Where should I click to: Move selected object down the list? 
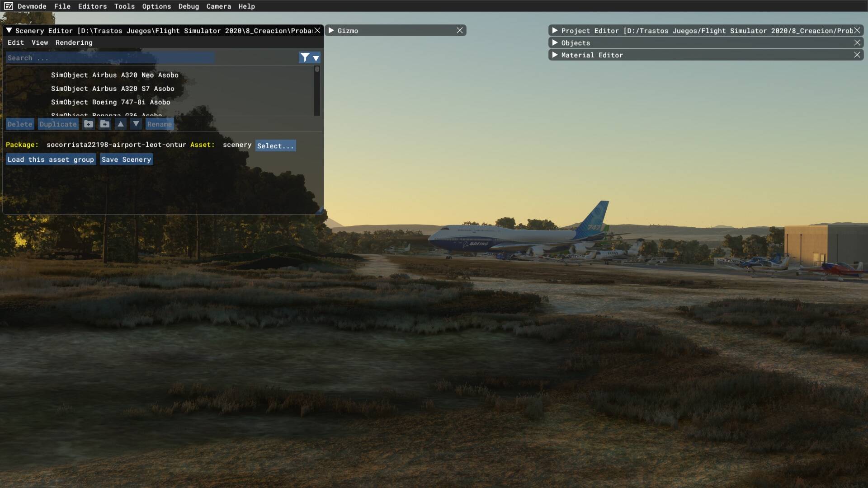(x=136, y=124)
